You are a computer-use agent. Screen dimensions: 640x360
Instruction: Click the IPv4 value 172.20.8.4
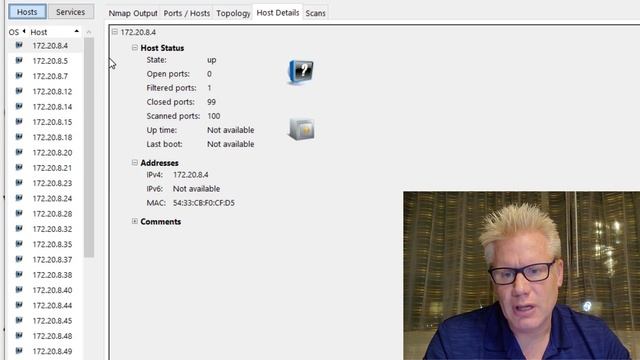[191, 175]
